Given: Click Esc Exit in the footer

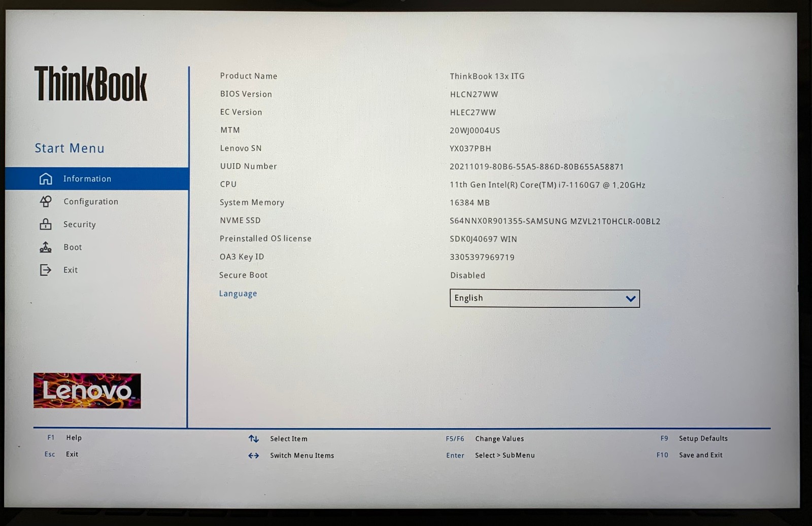Looking at the screenshot, I should click(x=61, y=454).
